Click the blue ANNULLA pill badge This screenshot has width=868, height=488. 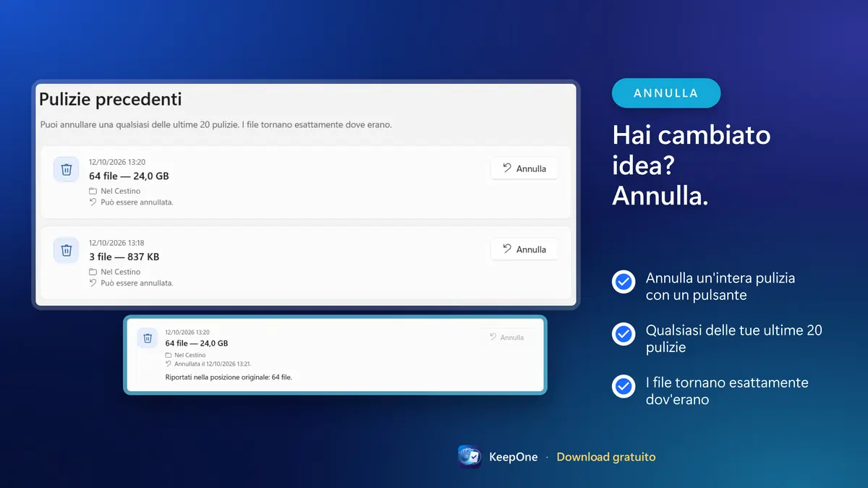point(666,93)
